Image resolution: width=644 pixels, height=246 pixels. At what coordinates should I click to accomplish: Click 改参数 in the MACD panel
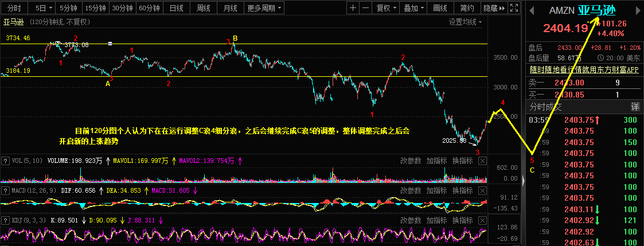(x=411, y=190)
